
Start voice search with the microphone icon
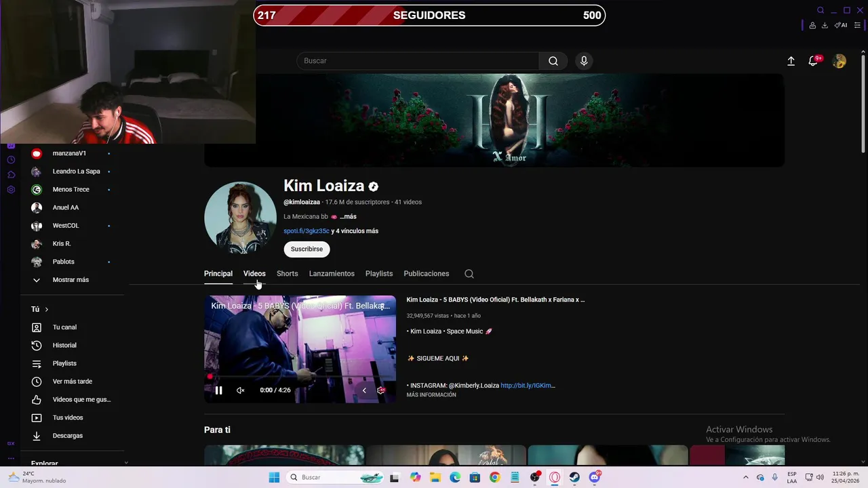point(584,61)
